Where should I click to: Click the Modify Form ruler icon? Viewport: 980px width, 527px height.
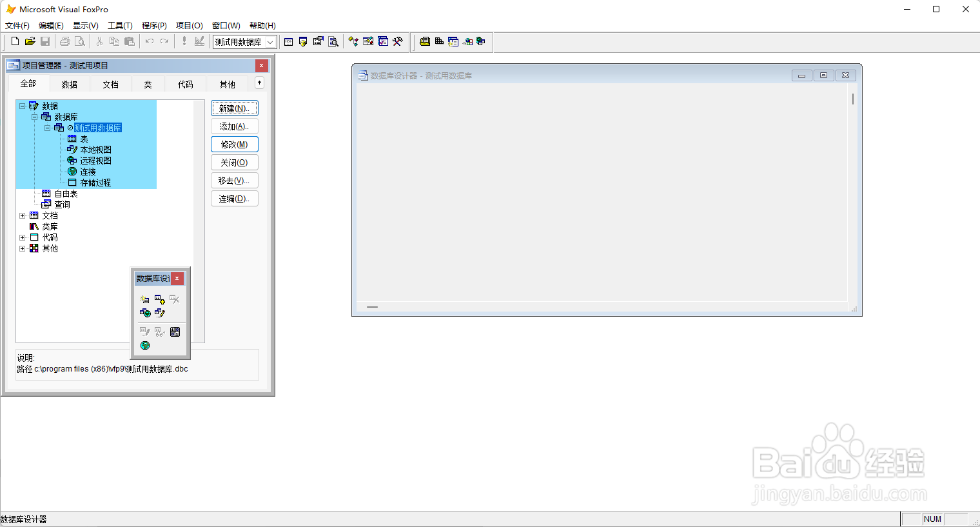coord(199,41)
